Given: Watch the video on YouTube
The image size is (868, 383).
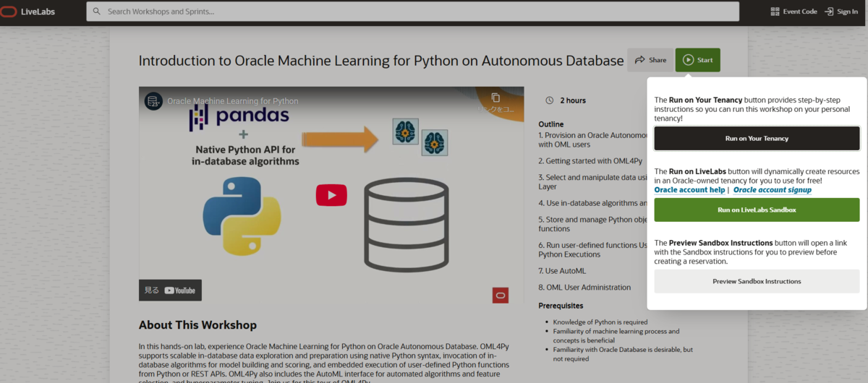Looking at the screenshot, I should [x=171, y=291].
